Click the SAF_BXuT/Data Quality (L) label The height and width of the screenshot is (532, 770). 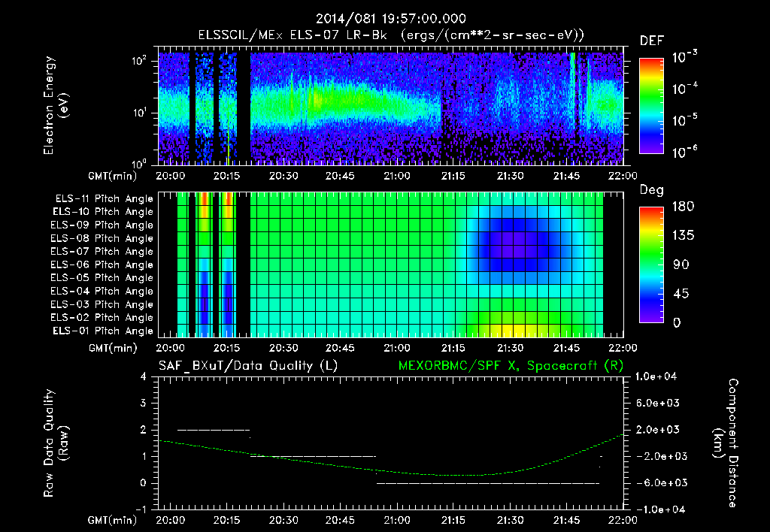click(248, 366)
